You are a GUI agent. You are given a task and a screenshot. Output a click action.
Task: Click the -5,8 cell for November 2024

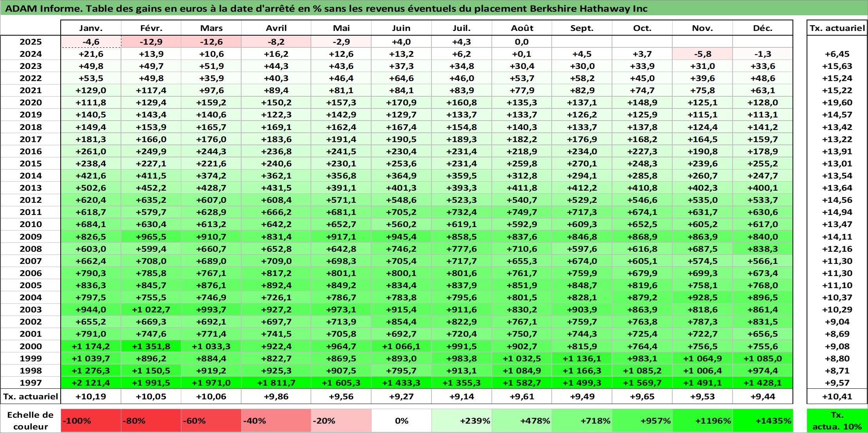[x=703, y=54]
